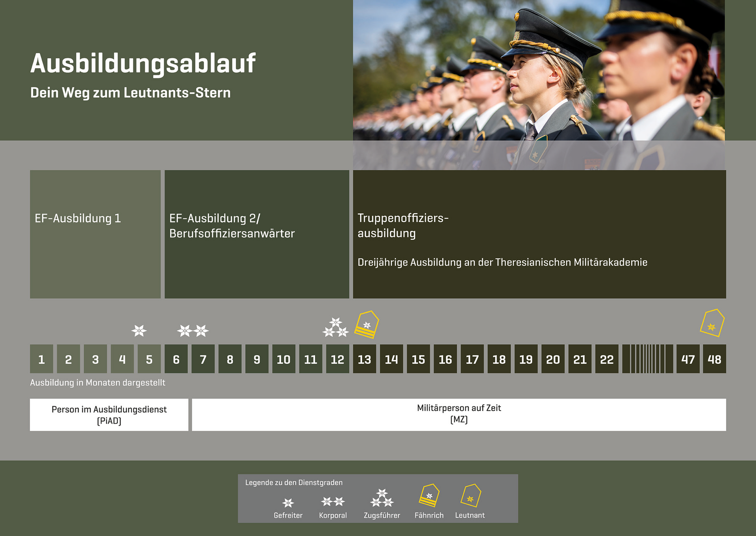Click the Zugsführer triple-star above month 12
The height and width of the screenshot is (536, 756).
[x=335, y=328]
